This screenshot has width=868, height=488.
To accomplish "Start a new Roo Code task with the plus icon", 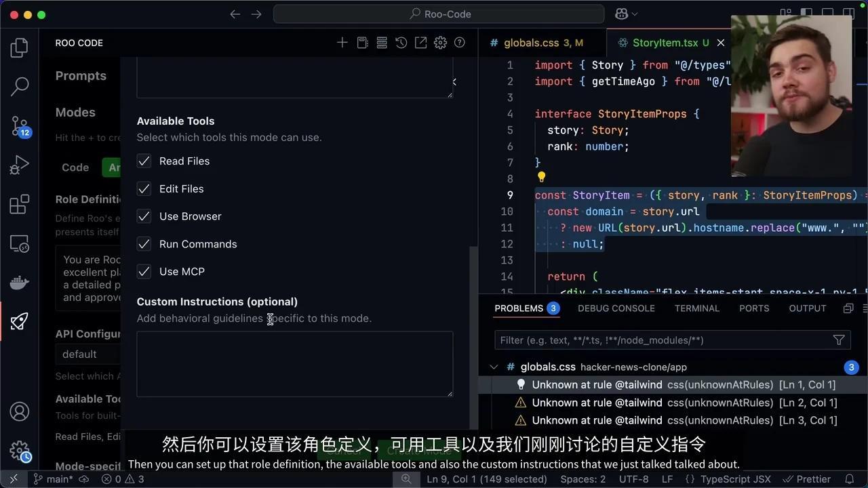I will 342,42.
